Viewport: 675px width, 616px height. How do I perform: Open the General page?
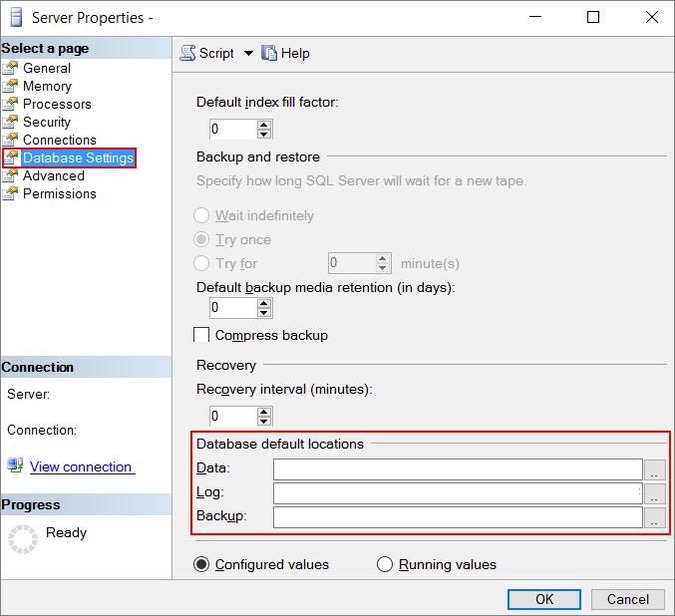pyautogui.click(x=47, y=68)
